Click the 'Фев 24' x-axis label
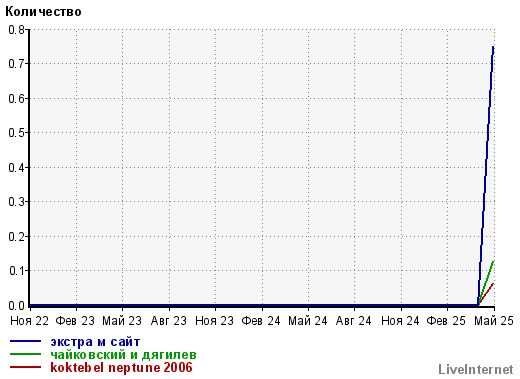The height and width of the screenshot is (379, 520). [261, 321]
